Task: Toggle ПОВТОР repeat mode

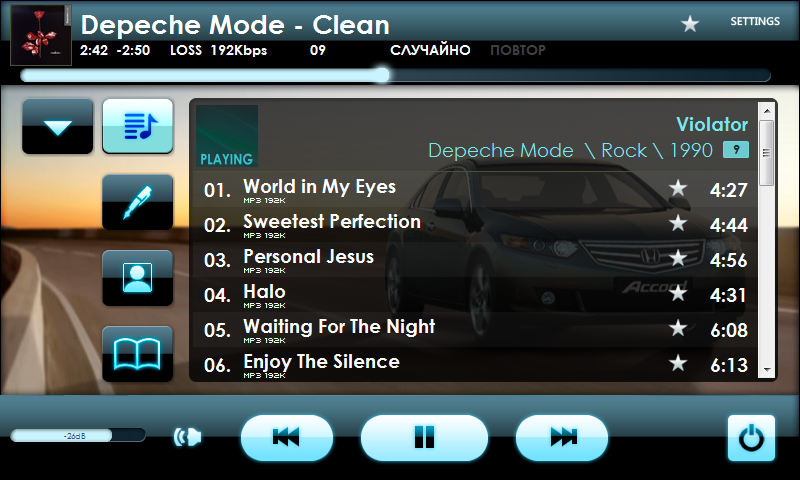Action: click(517, 50)
